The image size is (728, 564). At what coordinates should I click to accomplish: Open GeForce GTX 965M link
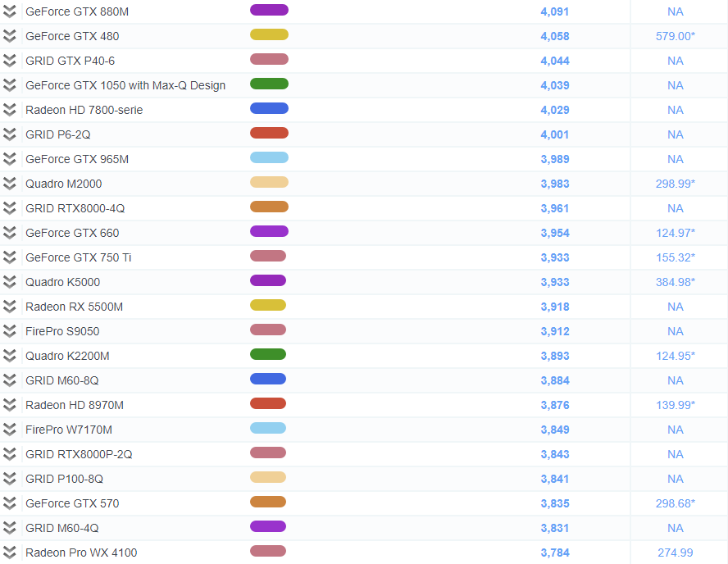coord(77,159)
